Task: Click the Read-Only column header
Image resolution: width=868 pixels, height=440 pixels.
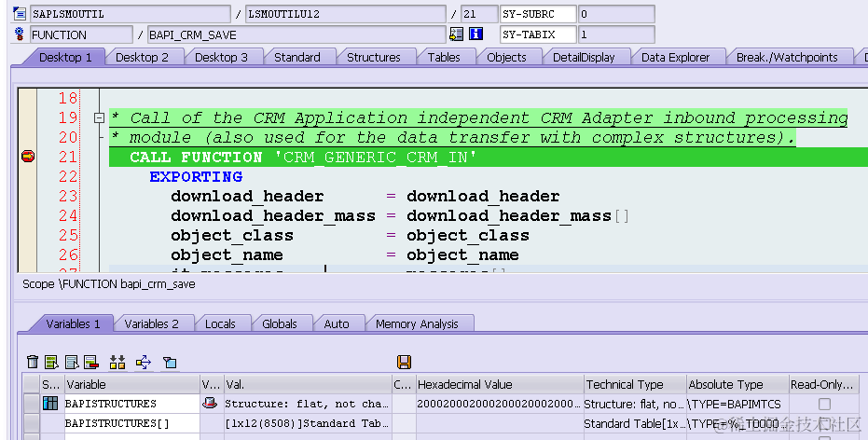Action: 824,384
